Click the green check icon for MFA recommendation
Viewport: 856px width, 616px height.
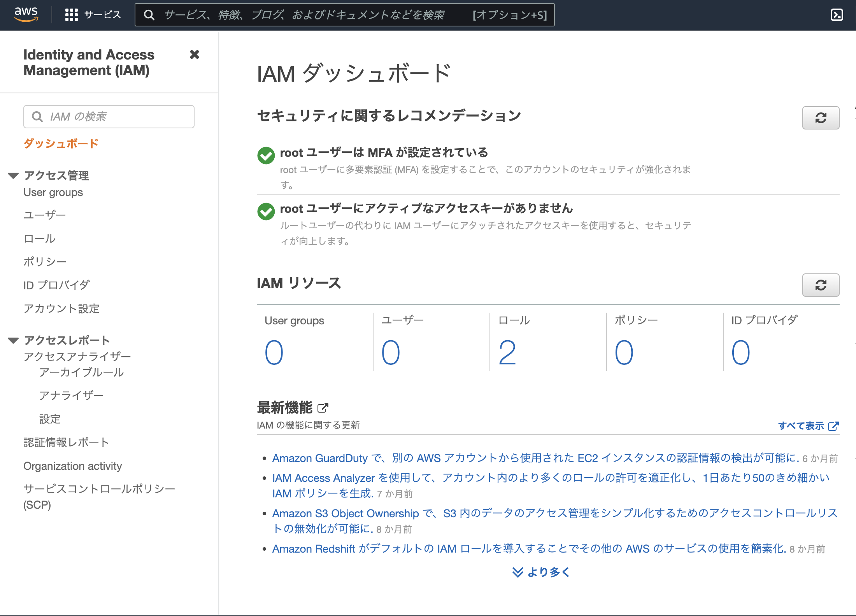coord(266,156)
